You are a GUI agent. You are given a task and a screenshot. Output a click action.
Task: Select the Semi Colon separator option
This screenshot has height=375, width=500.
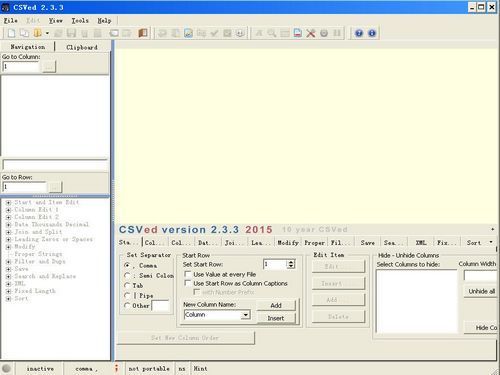click(127, 276)
